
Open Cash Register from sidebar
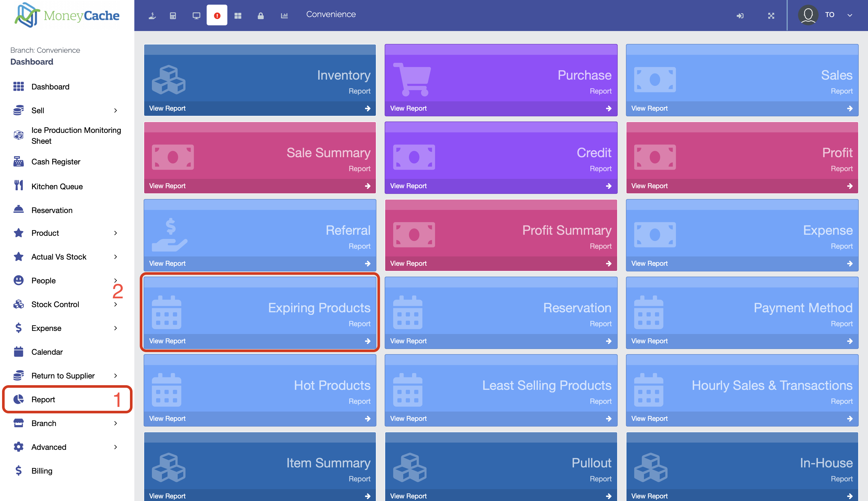click(56, 162)
